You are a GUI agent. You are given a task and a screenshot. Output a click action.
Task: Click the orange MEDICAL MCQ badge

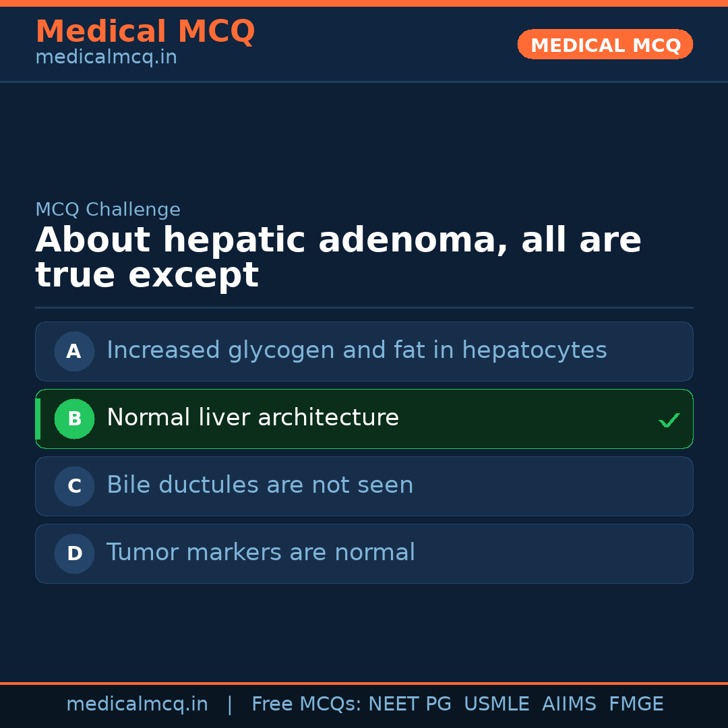tap(605, 44)
